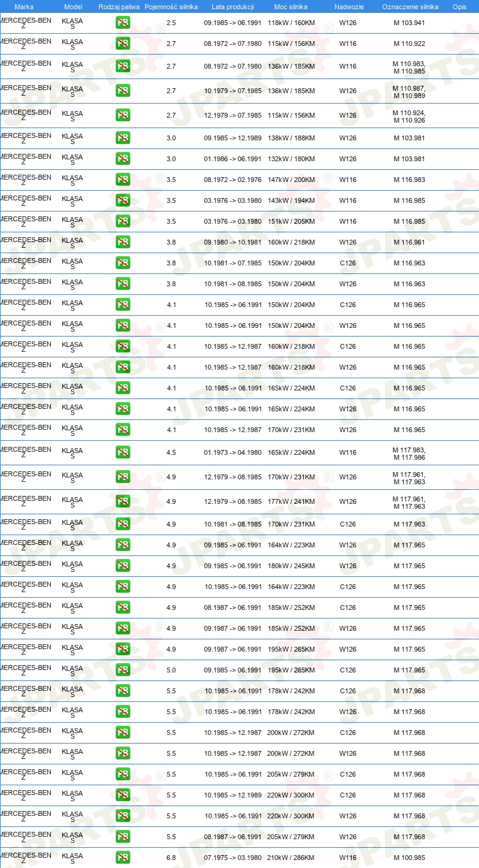
Task: Click production dates 07.1975 -> 03.1980
Action: pos(233,858)
